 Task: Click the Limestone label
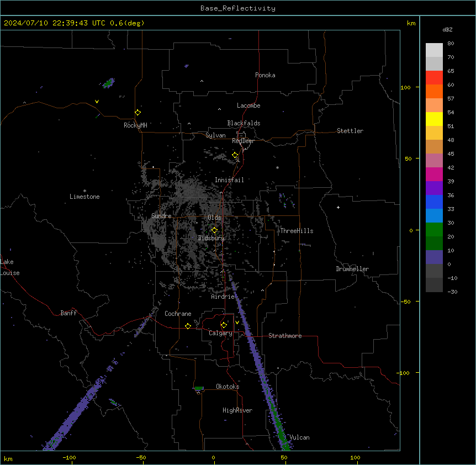[84, 197]
